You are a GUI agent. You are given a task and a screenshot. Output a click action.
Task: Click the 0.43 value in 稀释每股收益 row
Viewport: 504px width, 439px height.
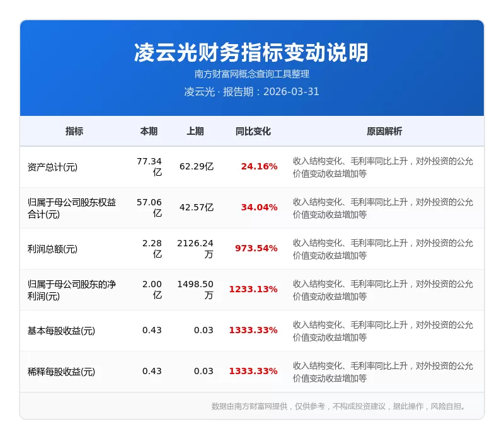coord(152,371)
